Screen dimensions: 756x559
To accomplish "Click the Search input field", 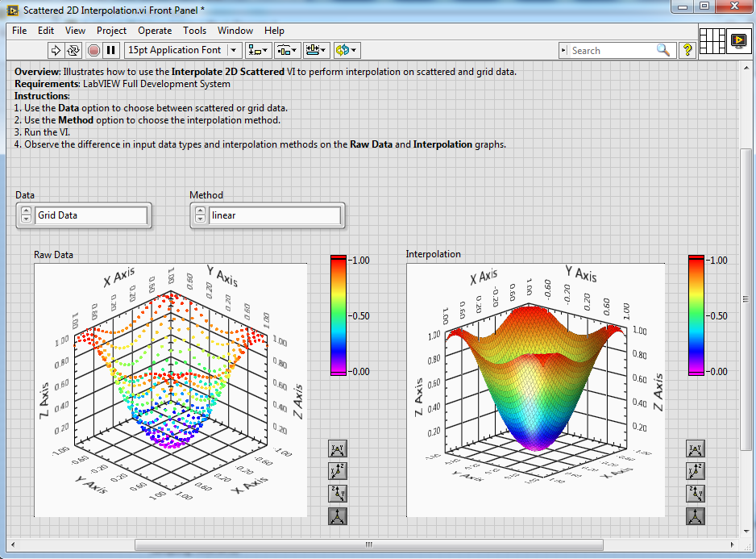I will pyautogui.click(x=612, y=50).
